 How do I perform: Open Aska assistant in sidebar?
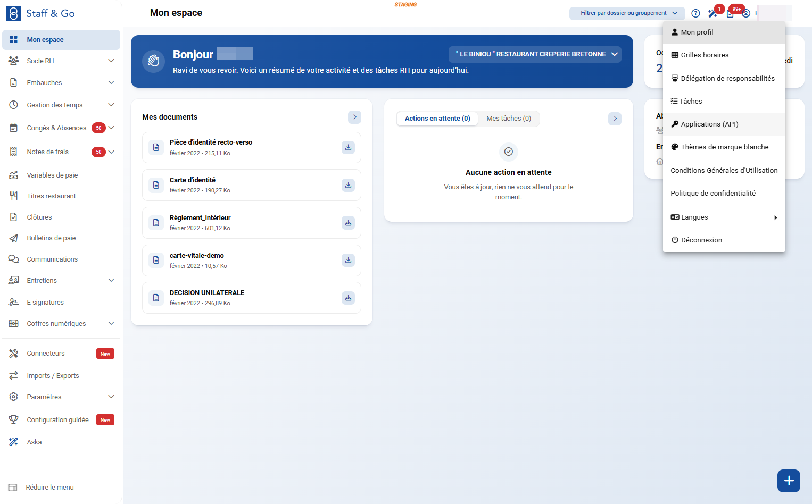(x=61, y=442)
